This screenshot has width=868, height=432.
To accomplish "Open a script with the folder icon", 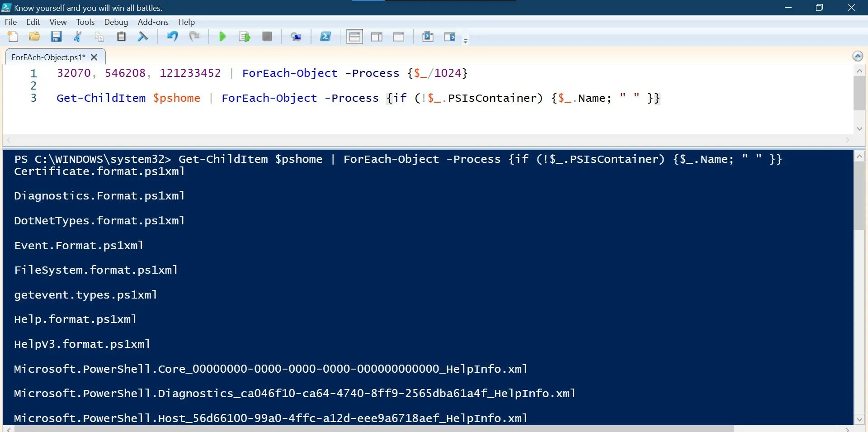I will (34, 37).
